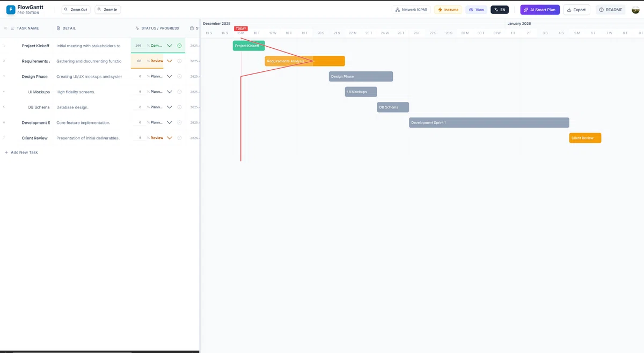
Task: Click the task name 'UI Mockups' in the table
Action: coord(39,92)
